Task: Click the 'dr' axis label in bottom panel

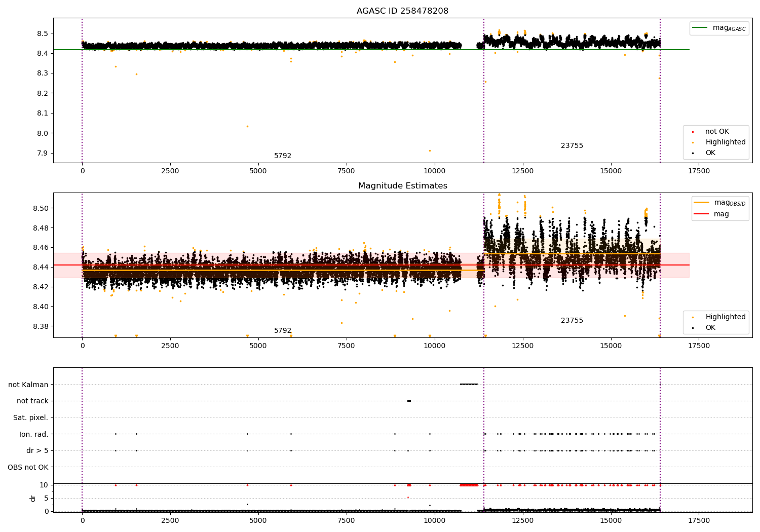Action: pos(33,498)
